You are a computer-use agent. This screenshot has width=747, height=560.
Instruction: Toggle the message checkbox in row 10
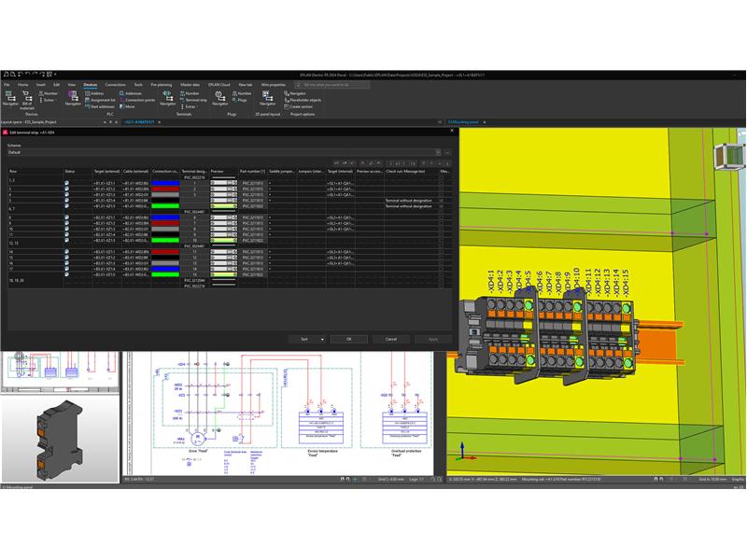442,229
